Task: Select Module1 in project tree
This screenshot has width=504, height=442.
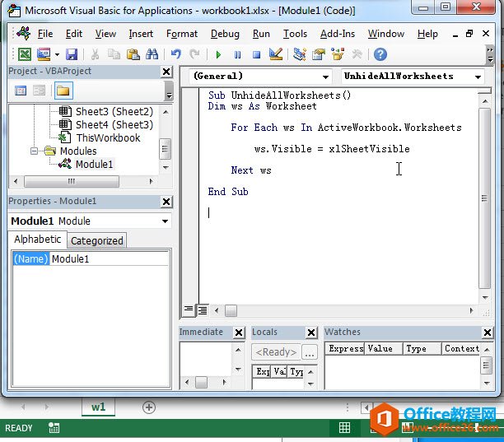Action: click(x=94, y=164)
